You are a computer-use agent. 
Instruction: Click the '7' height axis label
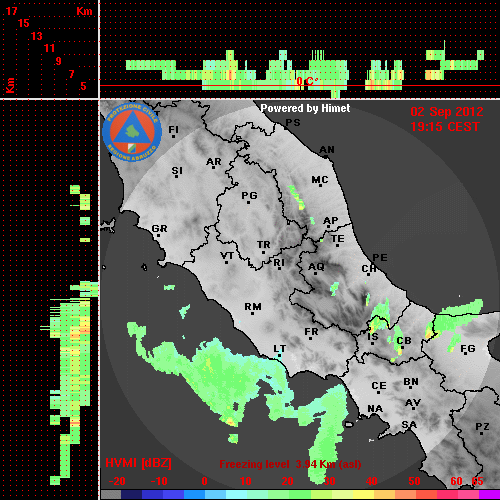(x=71, y=74)
